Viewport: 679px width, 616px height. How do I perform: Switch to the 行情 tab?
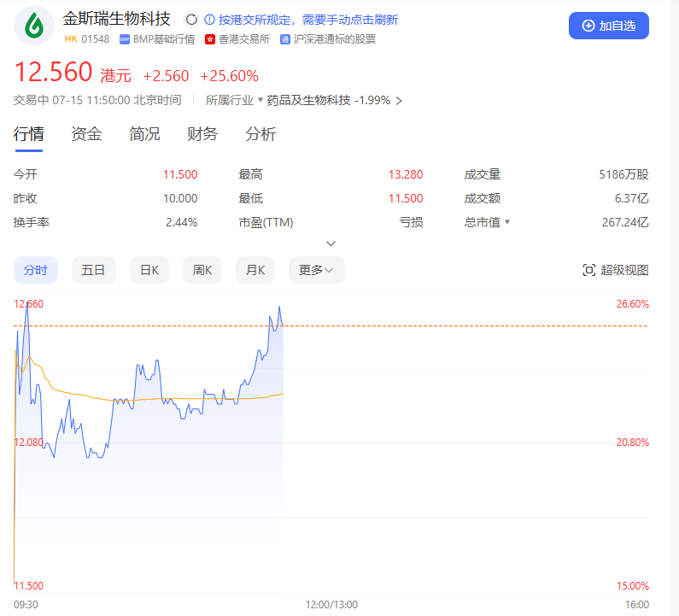tap(28, 134)
